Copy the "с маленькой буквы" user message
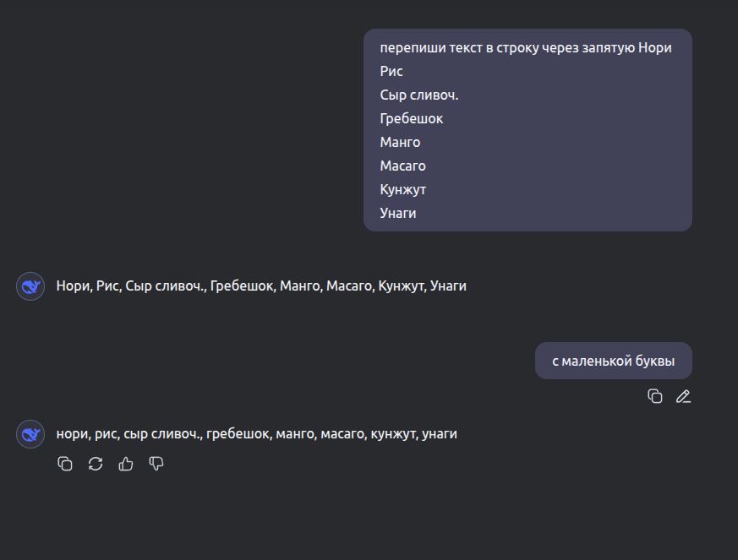The width and height of the screenshot is (738, 560). (x=654, y=396)
